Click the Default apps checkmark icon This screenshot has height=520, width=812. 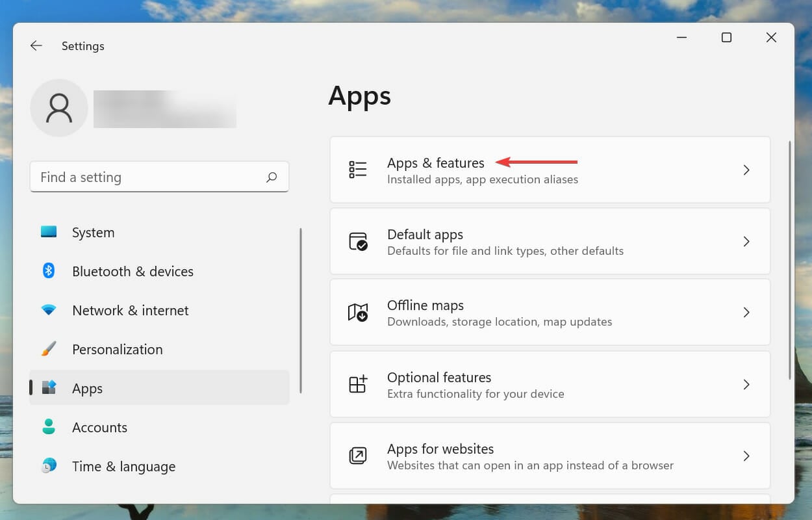358,241
